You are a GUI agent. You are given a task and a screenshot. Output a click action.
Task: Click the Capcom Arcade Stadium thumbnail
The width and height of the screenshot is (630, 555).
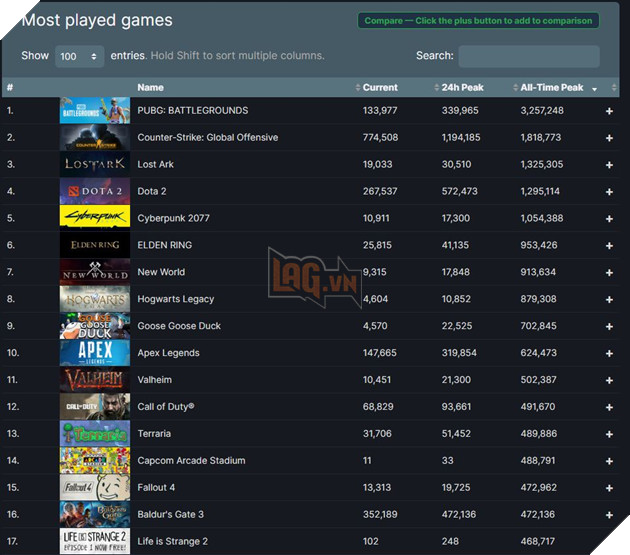coord(95,461)
